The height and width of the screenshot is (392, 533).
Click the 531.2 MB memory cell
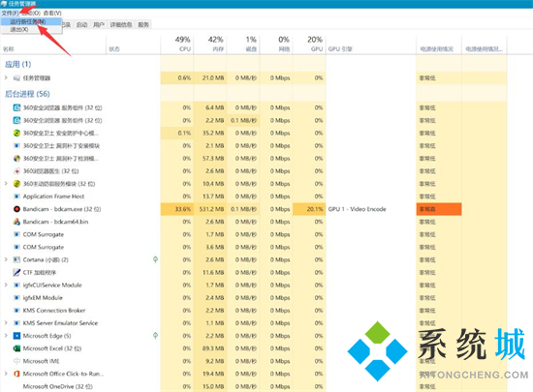(x=210, y=209)
